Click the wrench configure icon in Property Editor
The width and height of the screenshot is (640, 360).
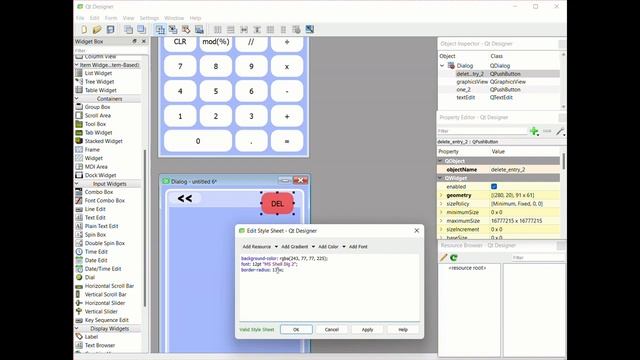pos(560,131)
